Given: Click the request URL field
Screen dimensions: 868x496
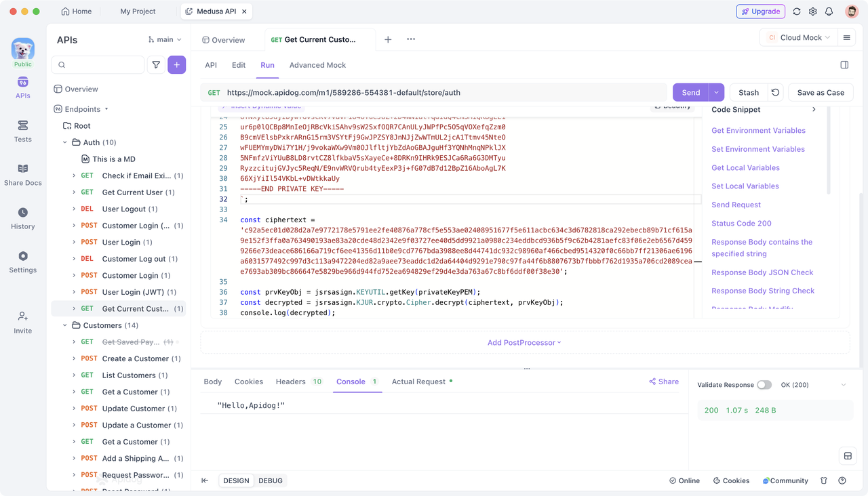Looking at the screenshot, I should 434,92.
